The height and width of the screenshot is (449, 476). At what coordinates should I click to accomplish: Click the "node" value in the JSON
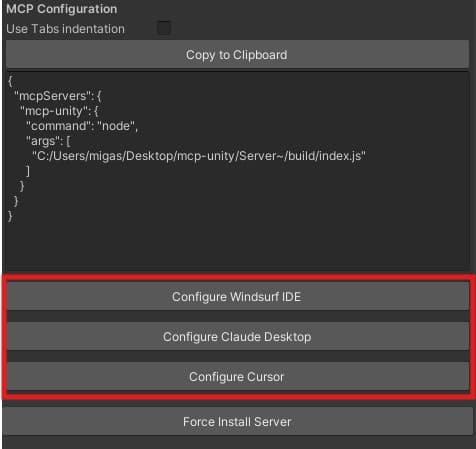[116, 126]
